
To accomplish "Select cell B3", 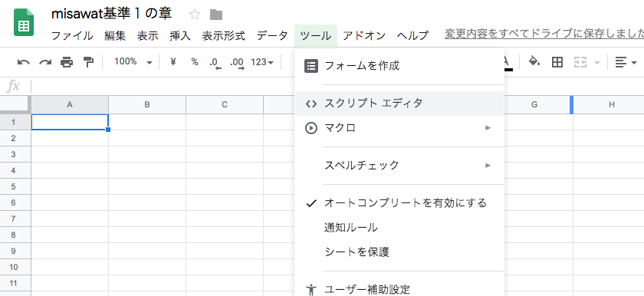I will pos(147,154).
